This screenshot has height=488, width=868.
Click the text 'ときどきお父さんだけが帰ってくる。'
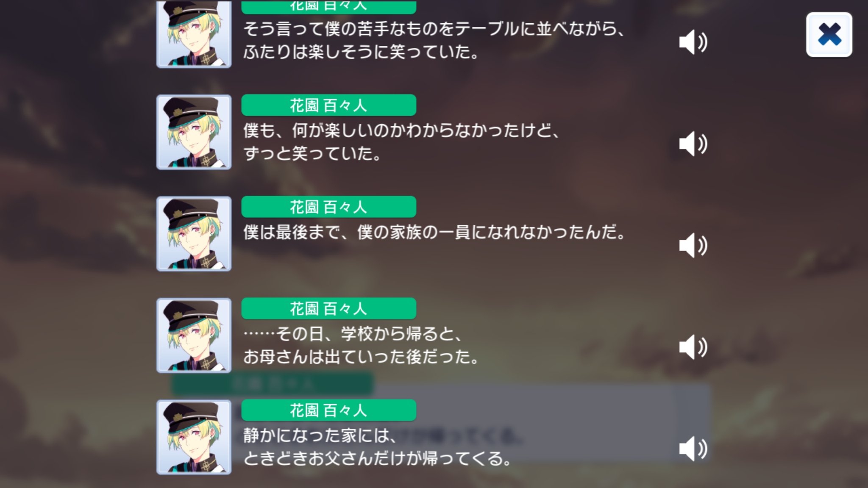[378, 458]
